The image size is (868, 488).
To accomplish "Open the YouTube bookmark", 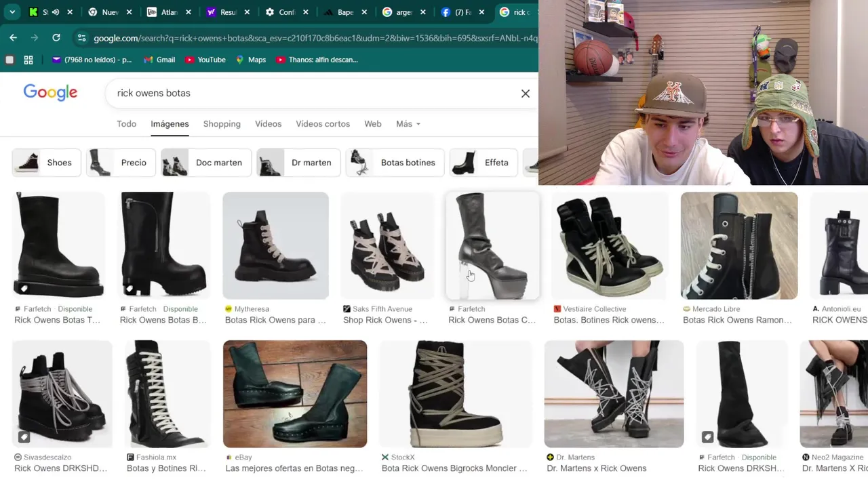I will click(x=205, y=60).
